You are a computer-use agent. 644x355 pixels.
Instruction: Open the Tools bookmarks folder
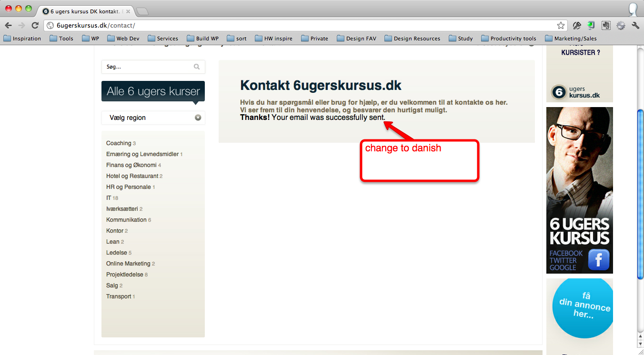(61, 39)
